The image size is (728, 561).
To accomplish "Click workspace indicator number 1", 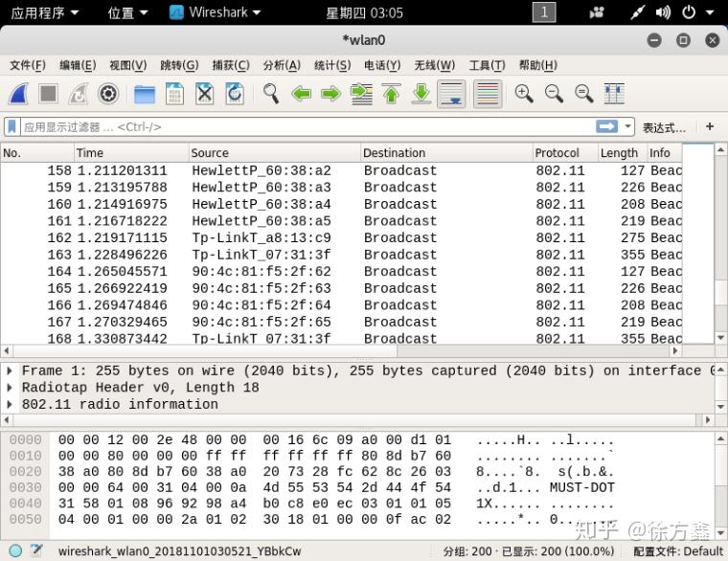I will (544, 12).
